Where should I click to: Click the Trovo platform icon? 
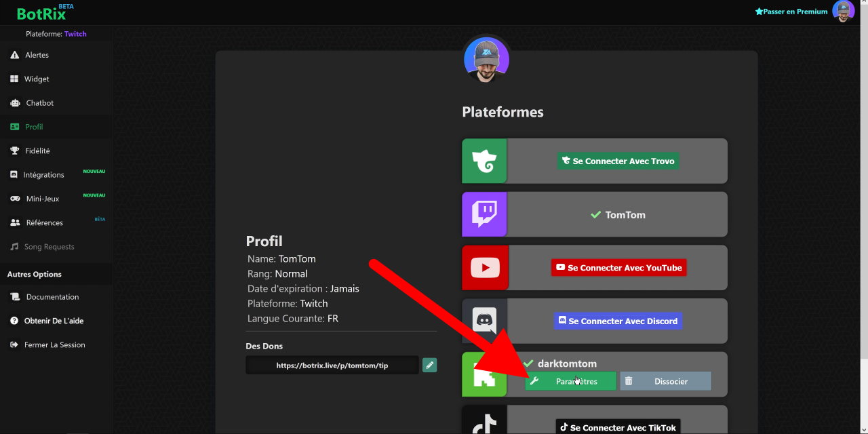(x=484, y=161)
